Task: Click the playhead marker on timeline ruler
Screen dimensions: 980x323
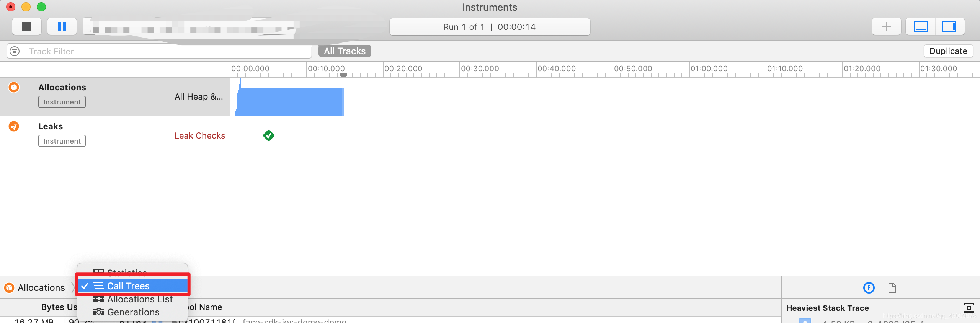Action: click(x=343, y=75)
